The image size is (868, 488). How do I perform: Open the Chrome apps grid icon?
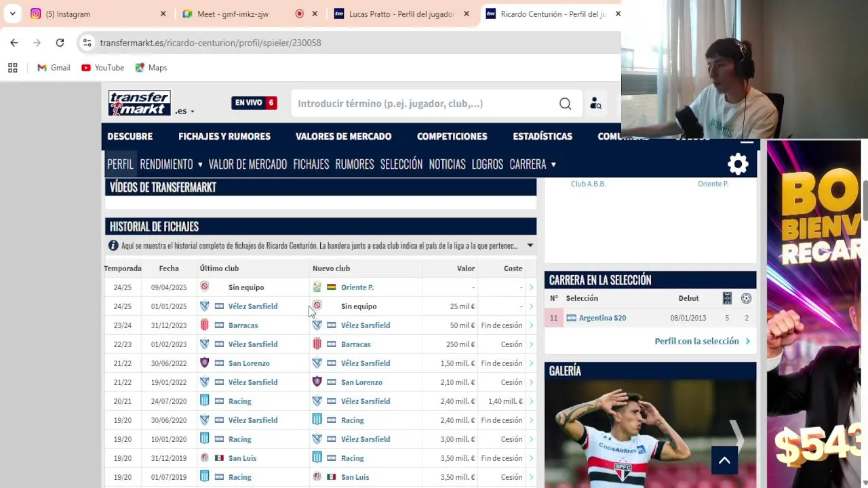12,68
